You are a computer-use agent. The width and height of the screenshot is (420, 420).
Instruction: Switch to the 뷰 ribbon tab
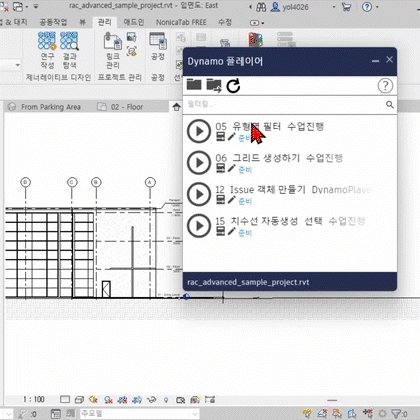point(82,22)
